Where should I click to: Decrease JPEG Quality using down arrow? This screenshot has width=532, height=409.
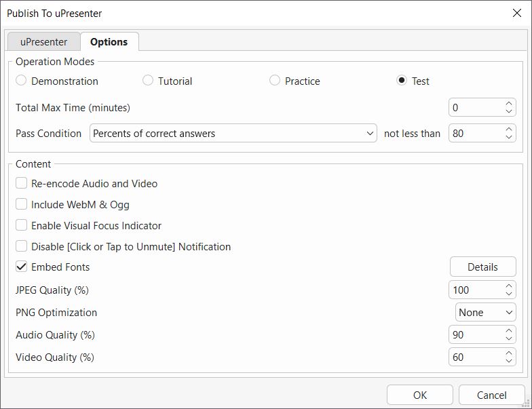pos(509,294)
